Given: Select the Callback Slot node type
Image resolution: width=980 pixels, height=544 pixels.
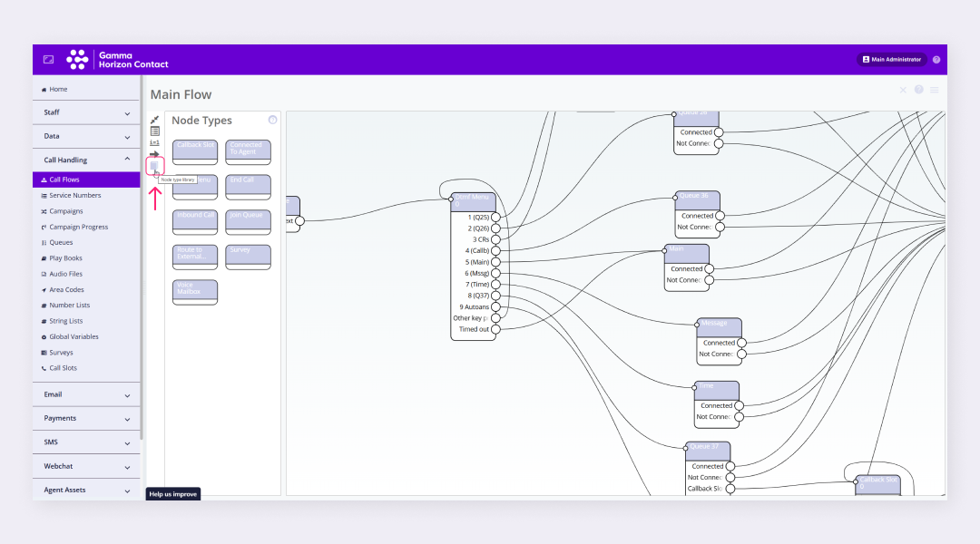Looking at the screenshot, I should (195, 151).
